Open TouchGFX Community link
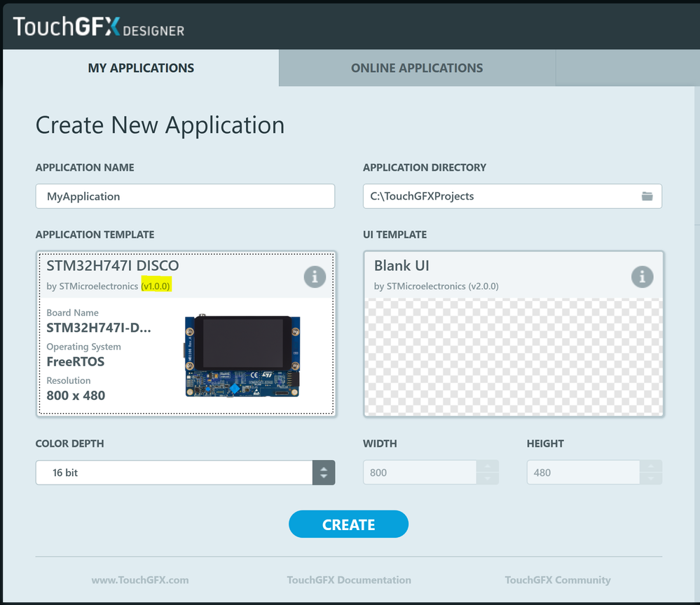700x605 pixels. (x=558, y=580)
